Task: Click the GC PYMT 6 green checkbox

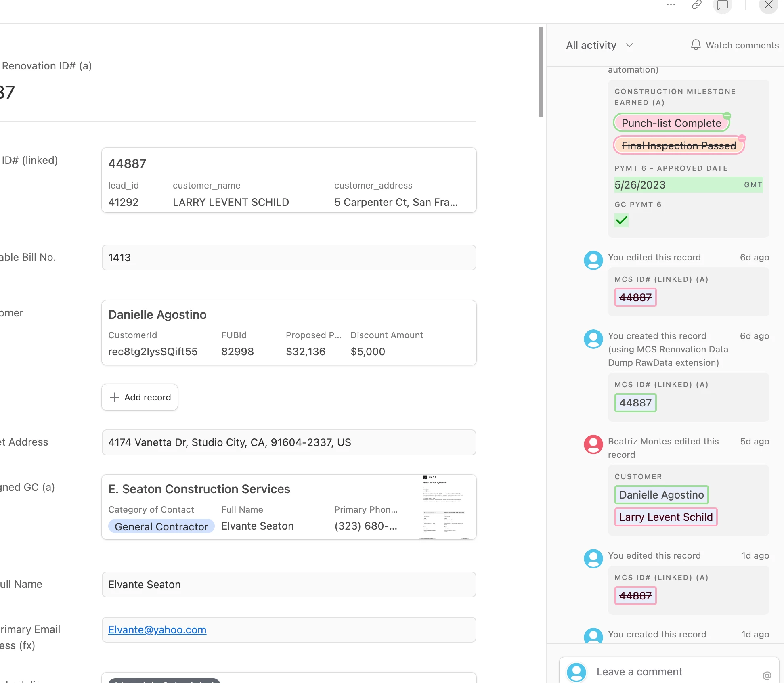Action: click(621, 220)
